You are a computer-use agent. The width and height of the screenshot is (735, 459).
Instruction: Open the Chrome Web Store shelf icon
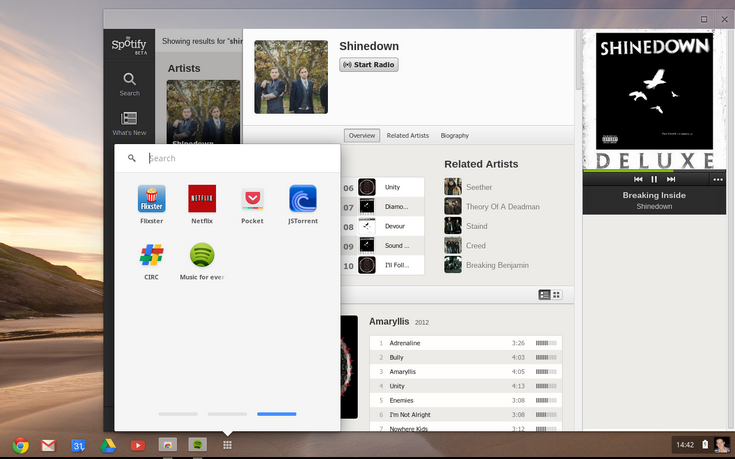[167, 444]
